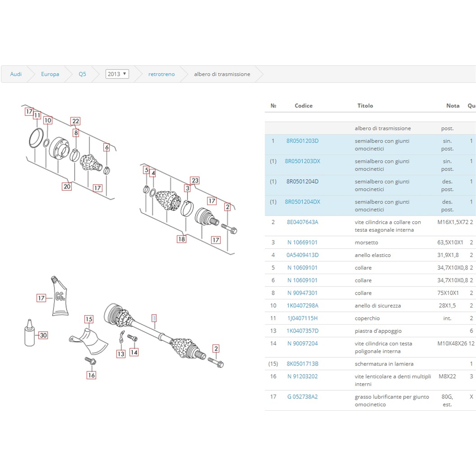Select callout 13 for the support plate
This screenshot has width=476, height=476.
coord(121,354)
